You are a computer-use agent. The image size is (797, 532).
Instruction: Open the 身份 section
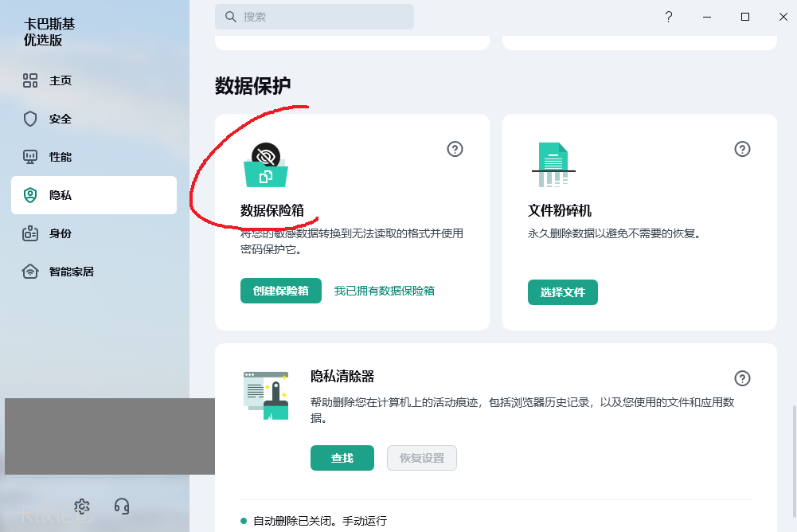point(60,233)
